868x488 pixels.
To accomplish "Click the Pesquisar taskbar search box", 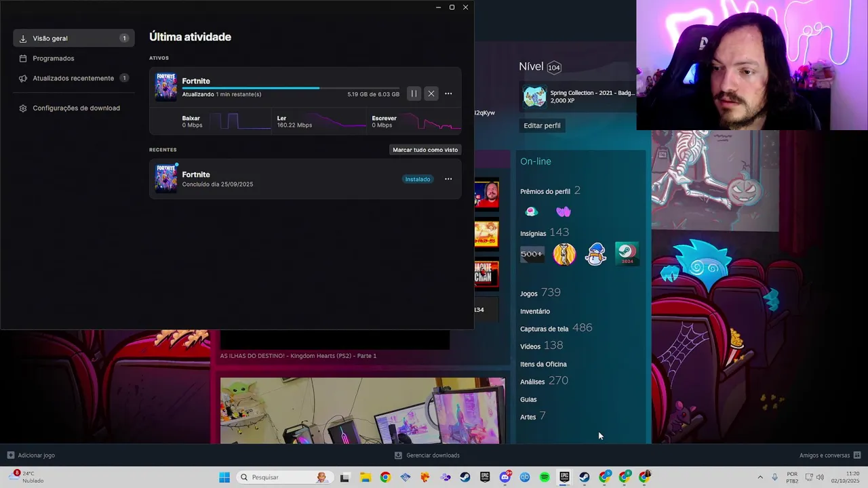I will tap(284, 477).
